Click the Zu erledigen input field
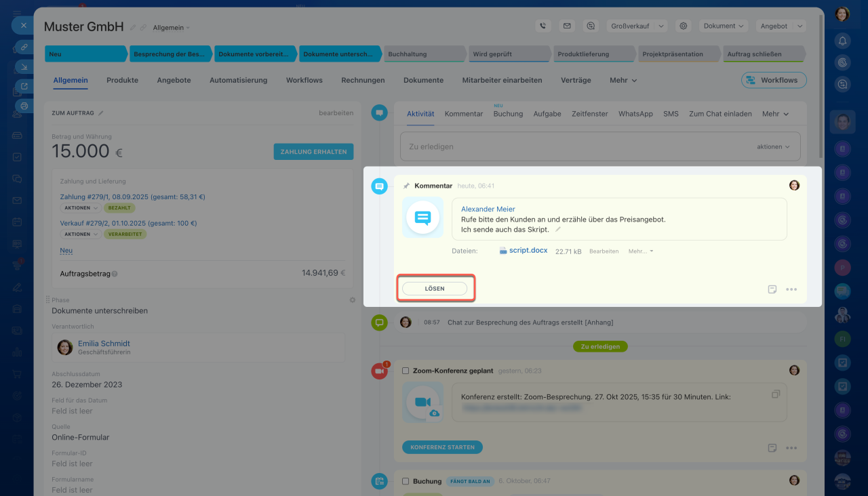 point(576,146)
